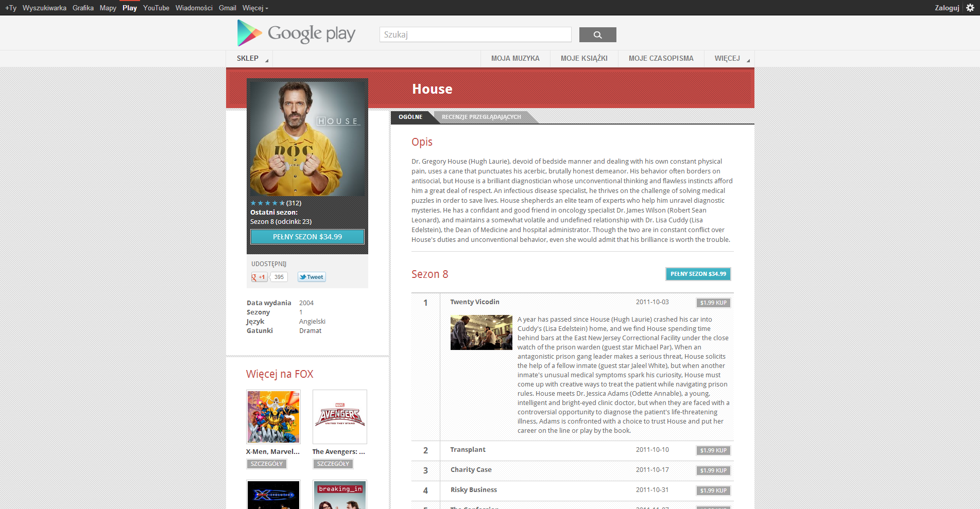Open Mapy from top bar

coord(108,8)
